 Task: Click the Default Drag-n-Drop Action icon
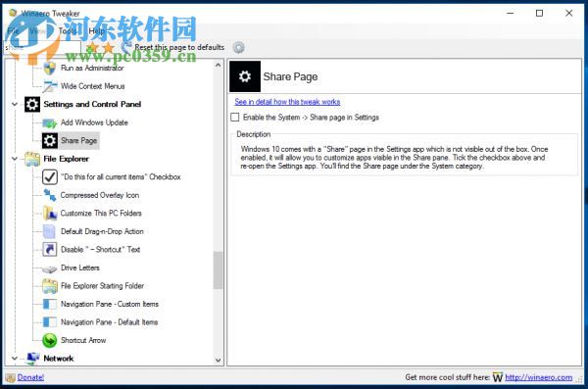tap(49, 231)
